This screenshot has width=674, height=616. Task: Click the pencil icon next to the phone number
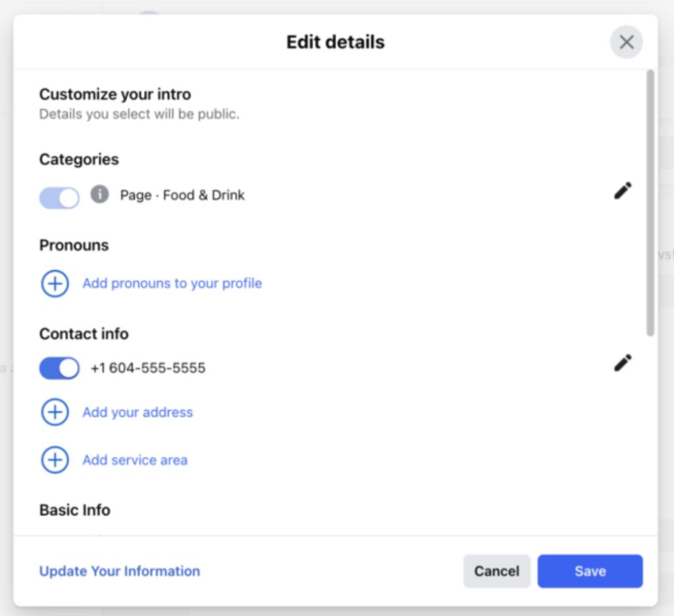(x=623, y=363)
